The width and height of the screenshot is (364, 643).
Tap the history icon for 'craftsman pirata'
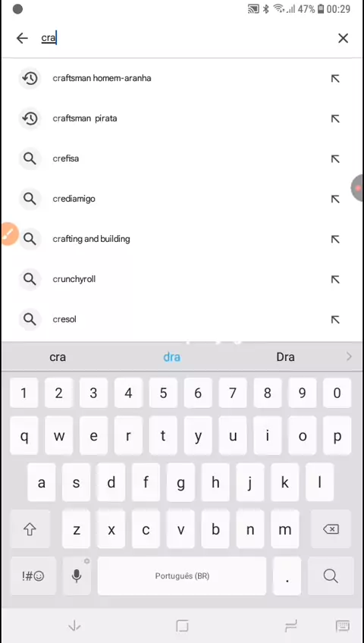point(30,118)
